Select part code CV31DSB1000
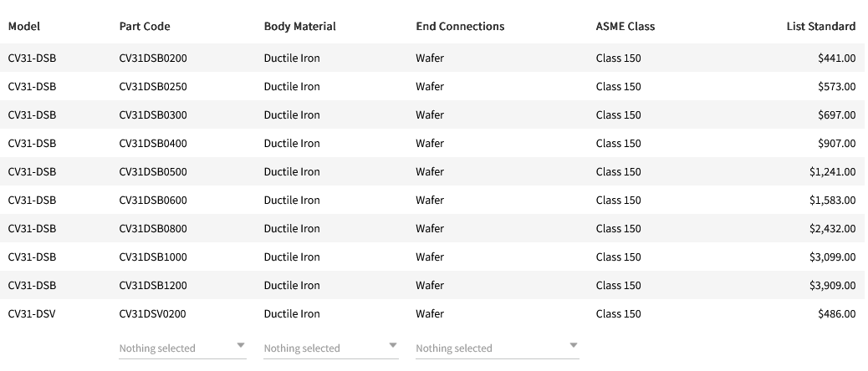 153,257
